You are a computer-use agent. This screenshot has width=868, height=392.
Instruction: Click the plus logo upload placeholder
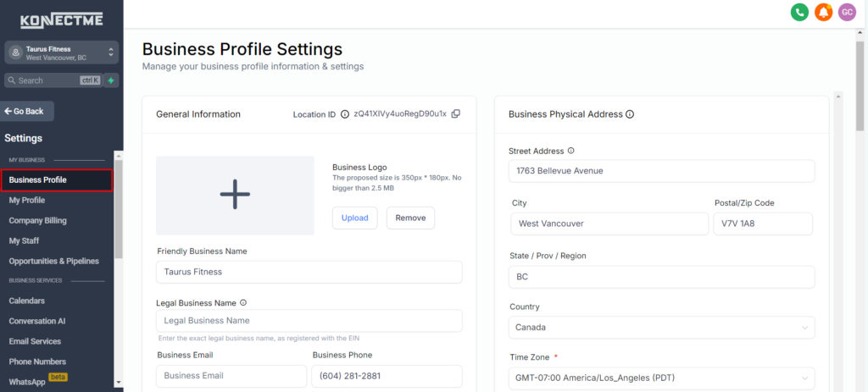pos(235,195)
